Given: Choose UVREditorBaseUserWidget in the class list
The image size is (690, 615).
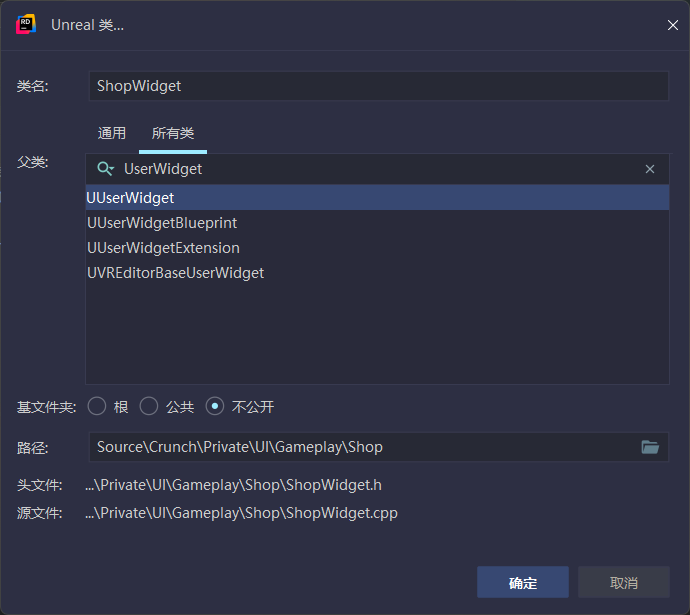Looking at the screenshot, I should [x=378, y=273].
